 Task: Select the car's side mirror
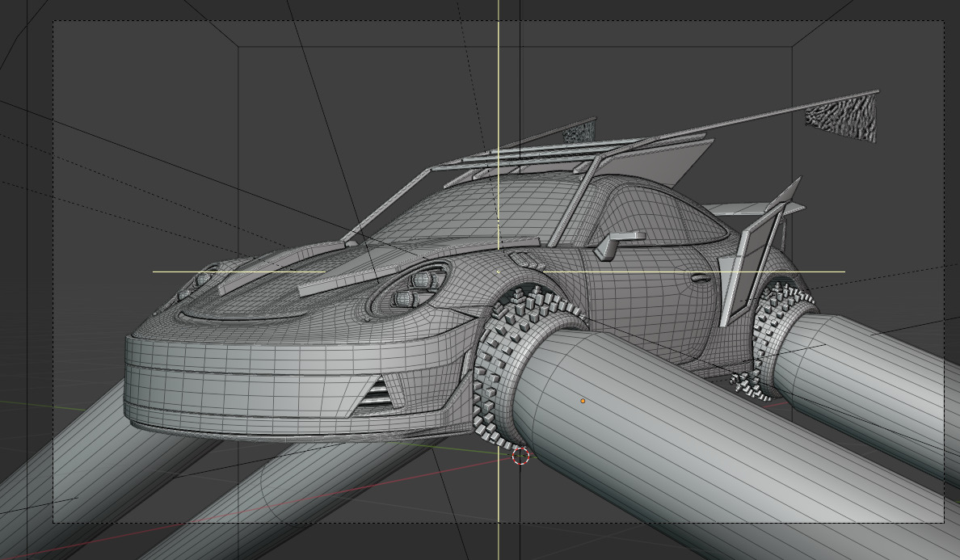(x=618, y=243)
